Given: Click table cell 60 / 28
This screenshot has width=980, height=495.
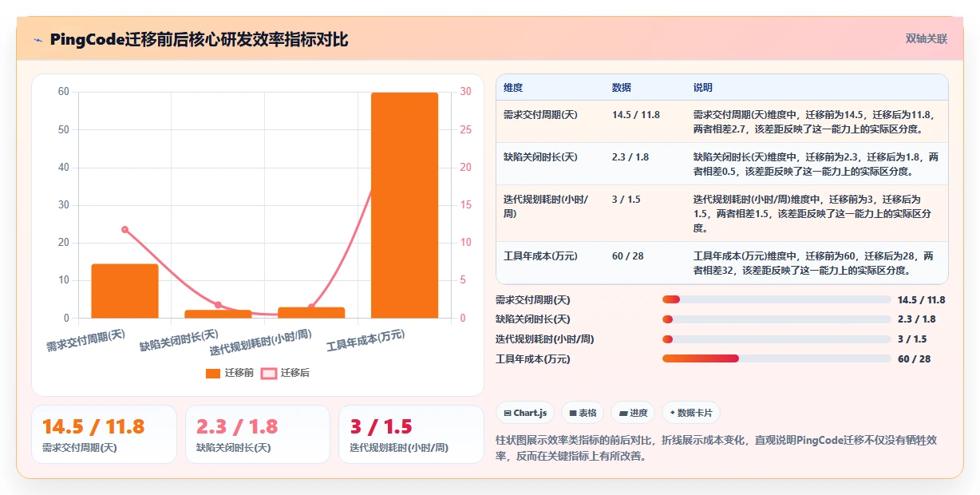Looking at the screenshot, I should 628,256.
